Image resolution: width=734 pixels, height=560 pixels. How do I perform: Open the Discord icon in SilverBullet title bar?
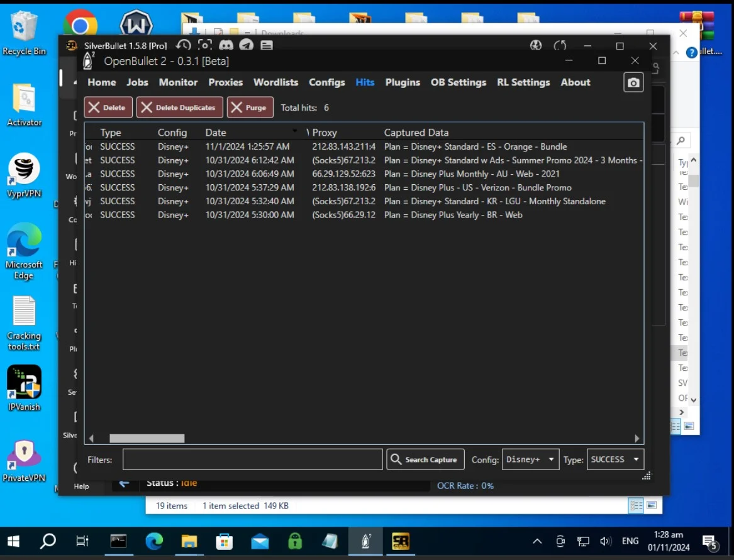tap(226, 45)
